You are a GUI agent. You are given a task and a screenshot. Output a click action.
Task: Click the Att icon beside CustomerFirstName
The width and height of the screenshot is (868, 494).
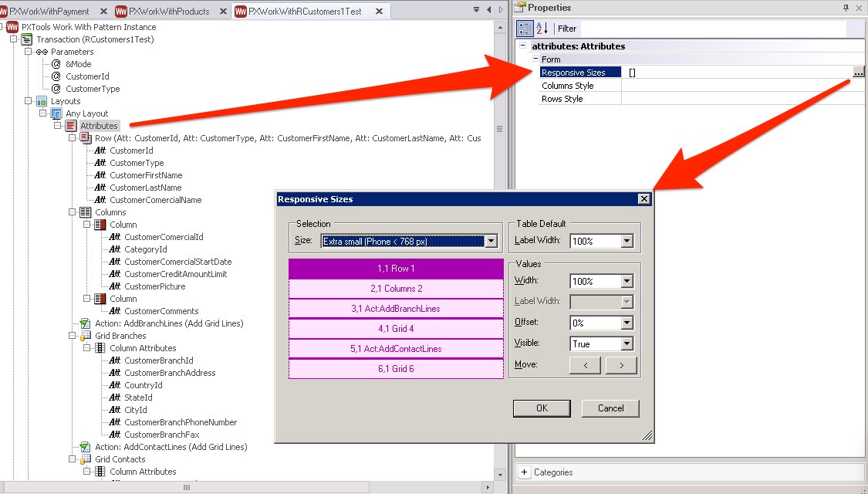coord(100,175)
